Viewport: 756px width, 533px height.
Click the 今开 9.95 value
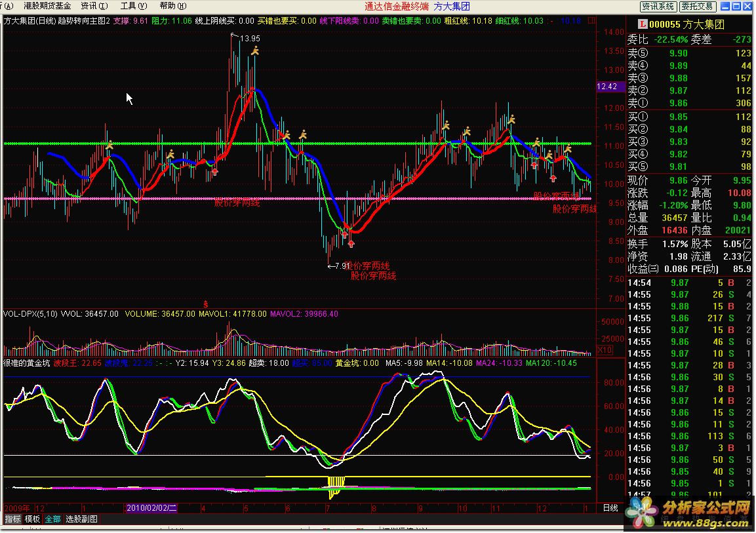742,180
